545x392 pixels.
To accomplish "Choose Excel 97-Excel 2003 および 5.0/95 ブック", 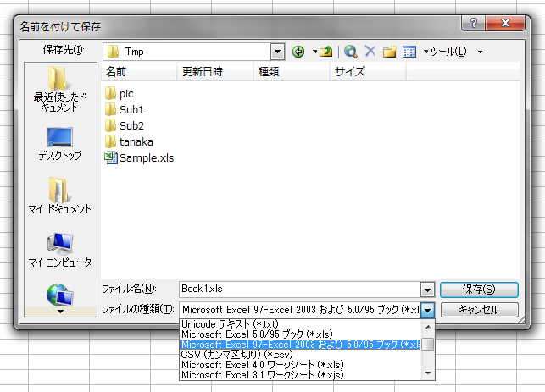I will point(301,345).
